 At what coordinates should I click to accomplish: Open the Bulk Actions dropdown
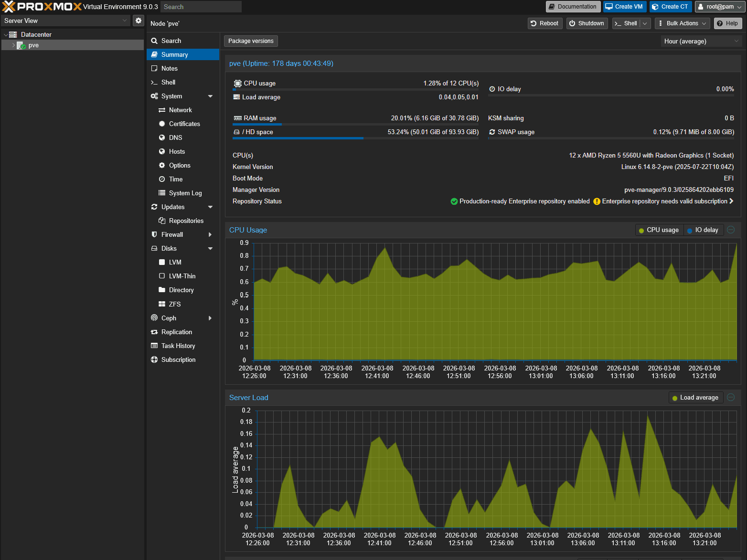coord(683,23)
